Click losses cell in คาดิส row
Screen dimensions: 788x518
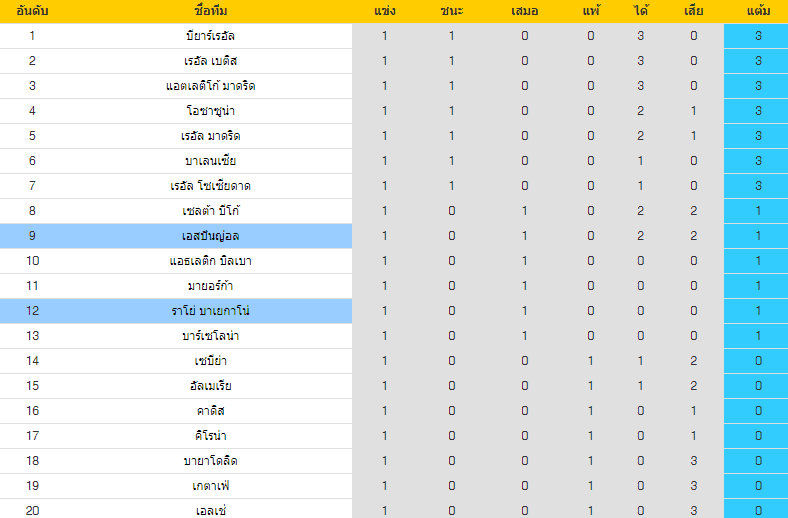click(590, 411)
